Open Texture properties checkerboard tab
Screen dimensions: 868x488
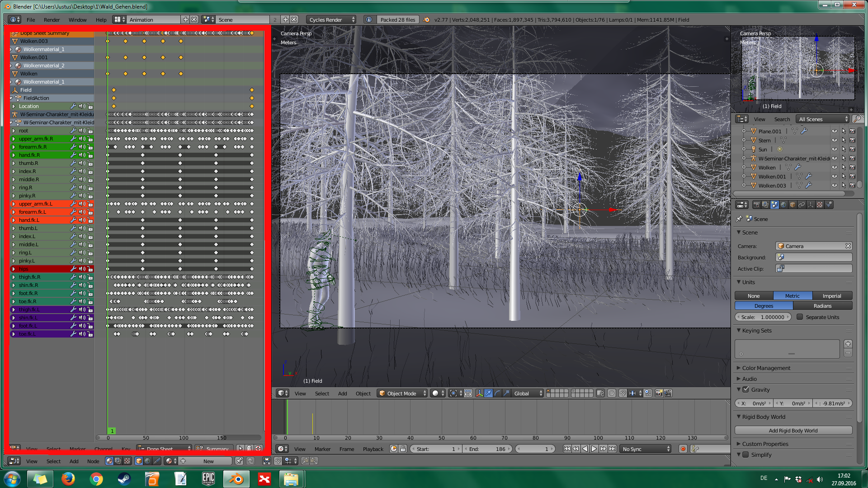click(820, 205)
